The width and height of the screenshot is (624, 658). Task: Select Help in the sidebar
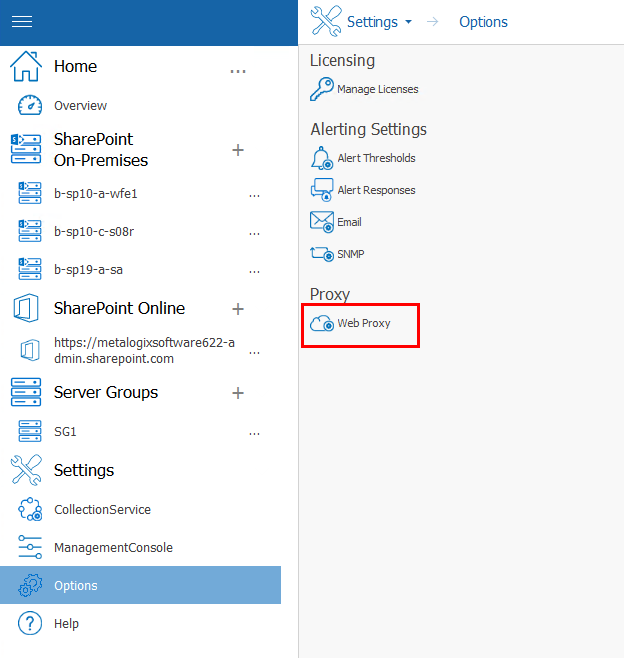click(66, 624)
